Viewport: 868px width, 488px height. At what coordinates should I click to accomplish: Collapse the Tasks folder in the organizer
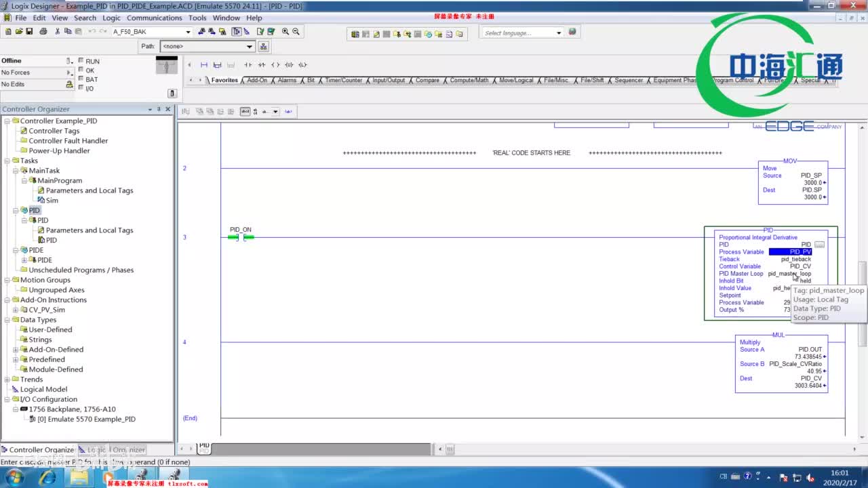7,161
